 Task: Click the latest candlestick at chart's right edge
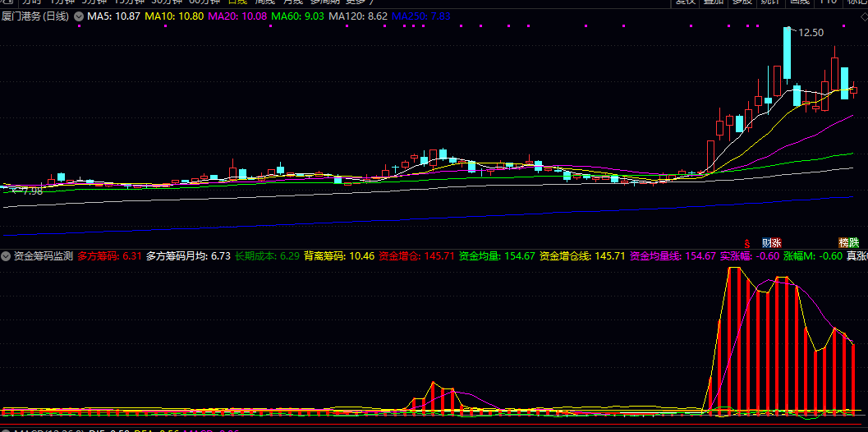tap(853, 90)
